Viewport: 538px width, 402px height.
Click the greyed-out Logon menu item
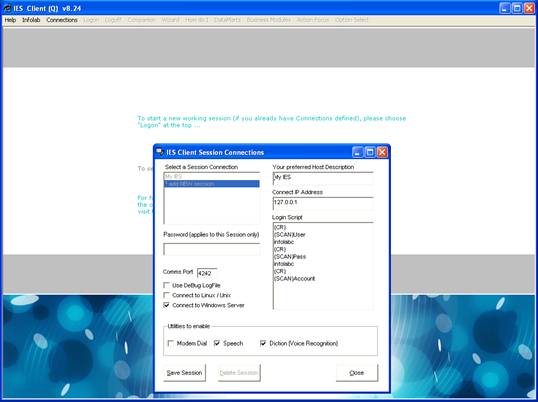(91, 20)
